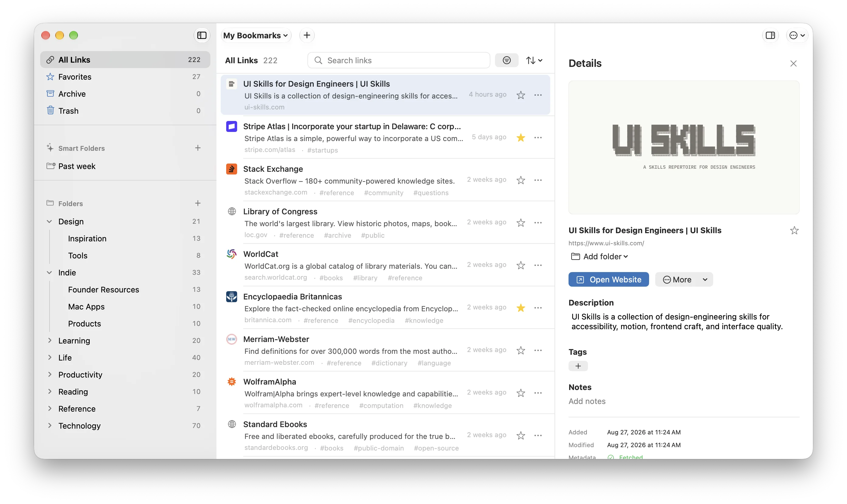Favorite the WolframAlpha link
The image size is (847, 504).
[520, 393]
